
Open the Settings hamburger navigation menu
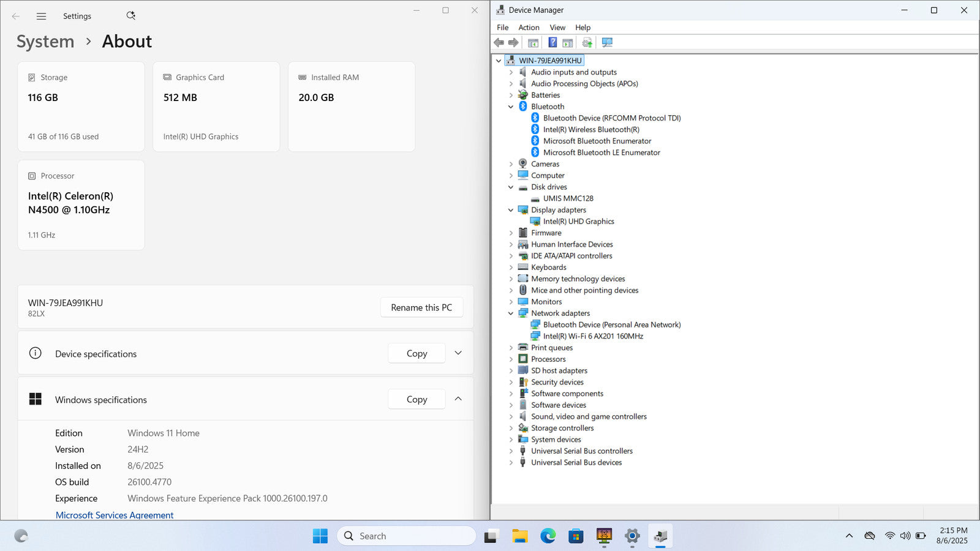(41, 17)
